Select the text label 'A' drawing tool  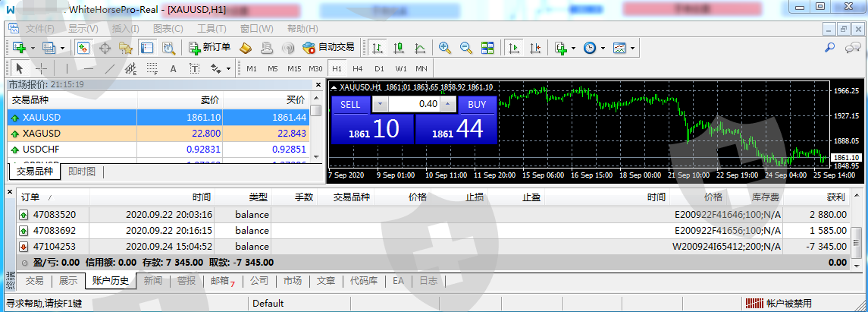pos(173,68)
